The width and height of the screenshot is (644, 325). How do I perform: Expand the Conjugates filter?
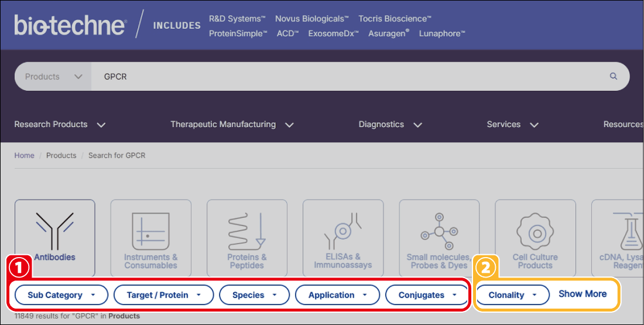427,295
